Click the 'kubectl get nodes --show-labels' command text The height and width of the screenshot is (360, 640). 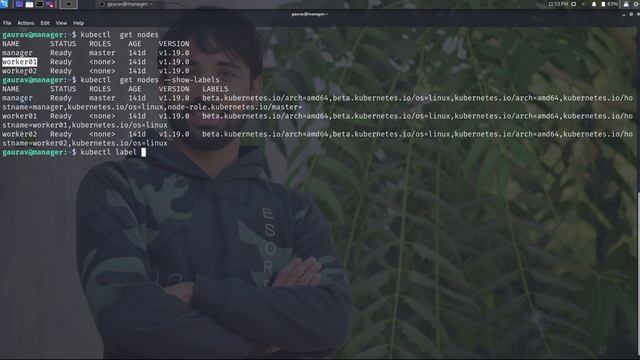coord(150,80)
